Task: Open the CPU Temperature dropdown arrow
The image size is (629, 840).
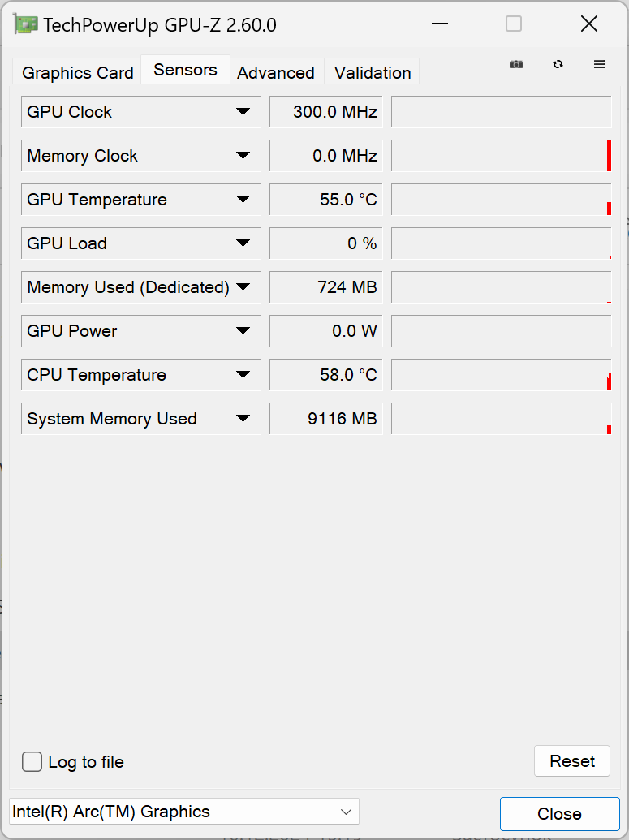Action: [243, 375]
